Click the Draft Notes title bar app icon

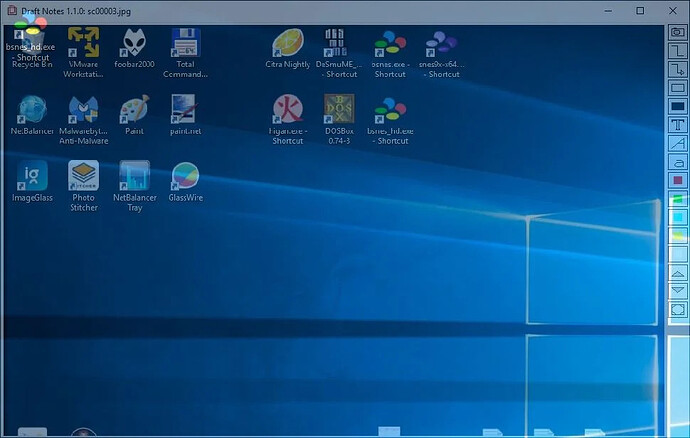pos(10,9)
